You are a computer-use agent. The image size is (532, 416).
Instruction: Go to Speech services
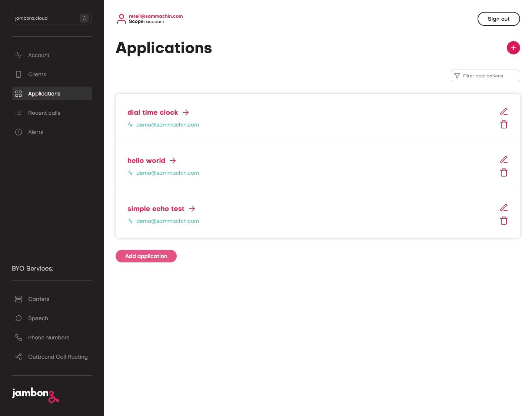click(x=38, y=318)
